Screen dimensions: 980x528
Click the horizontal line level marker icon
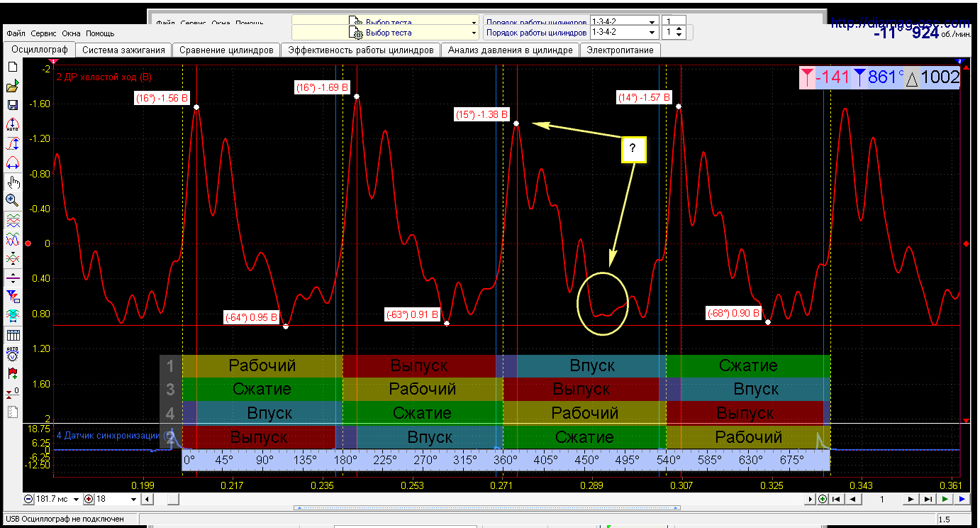(x=12, y=277)
